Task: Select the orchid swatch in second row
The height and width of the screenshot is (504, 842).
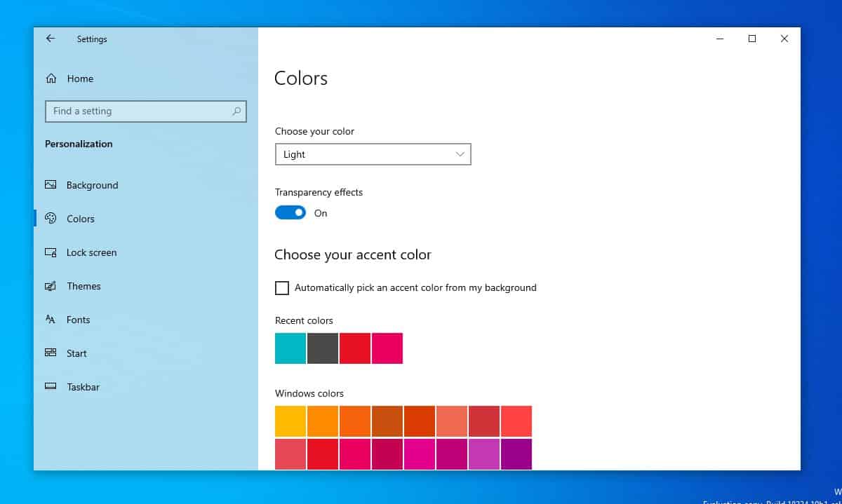Action: [484, 454]
